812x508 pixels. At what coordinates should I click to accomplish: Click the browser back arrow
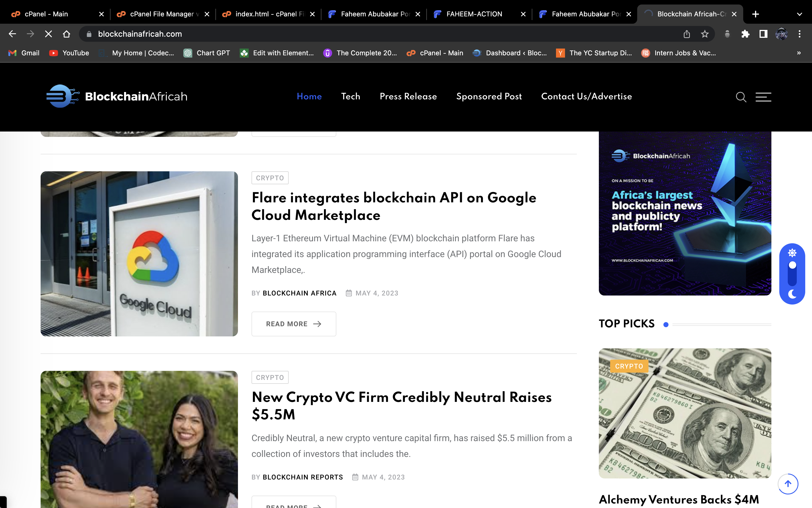click(x=12, y=34)
